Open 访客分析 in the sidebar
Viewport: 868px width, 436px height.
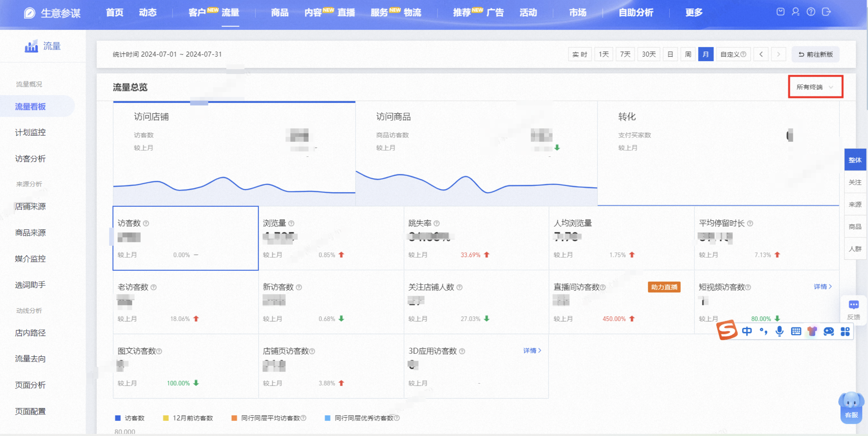[x=30, y=159]
